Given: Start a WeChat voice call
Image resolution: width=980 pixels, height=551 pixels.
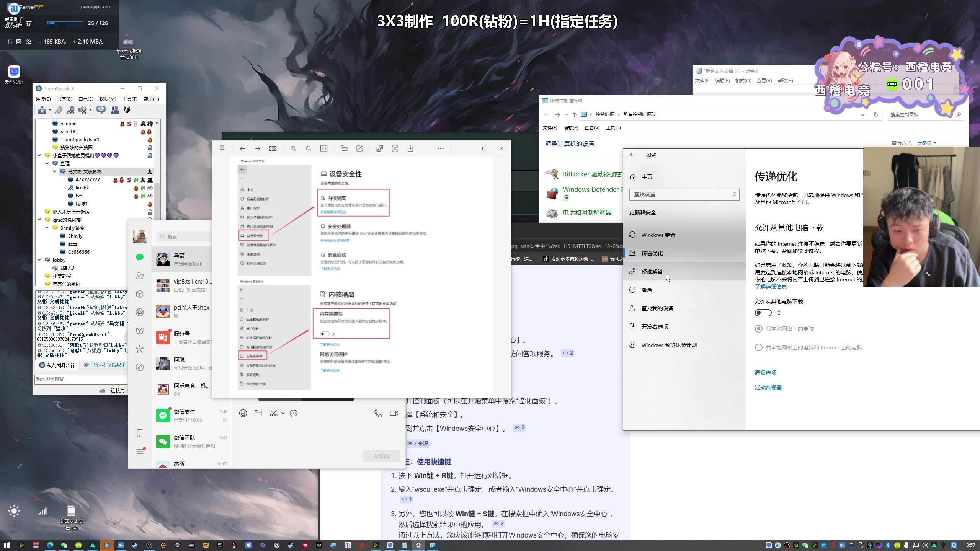Looking at the screenshot, I should click(x=378, y=413).
